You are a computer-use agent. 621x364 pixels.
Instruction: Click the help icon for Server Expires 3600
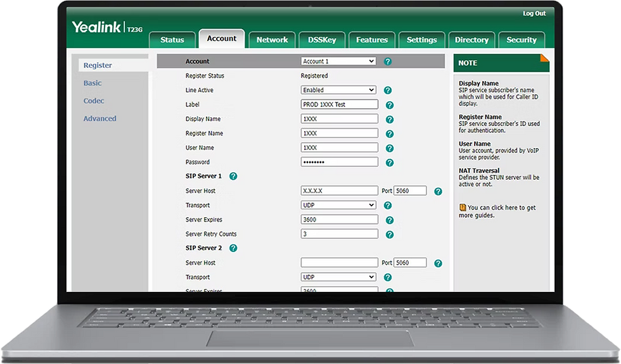coord(390,220)
